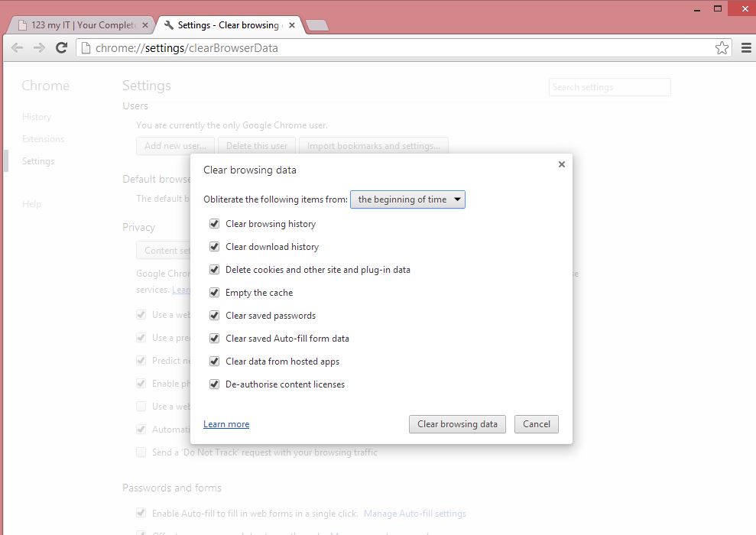Go back using the browser back arrow
Screen dimensions: 756x535
point(17,47)
